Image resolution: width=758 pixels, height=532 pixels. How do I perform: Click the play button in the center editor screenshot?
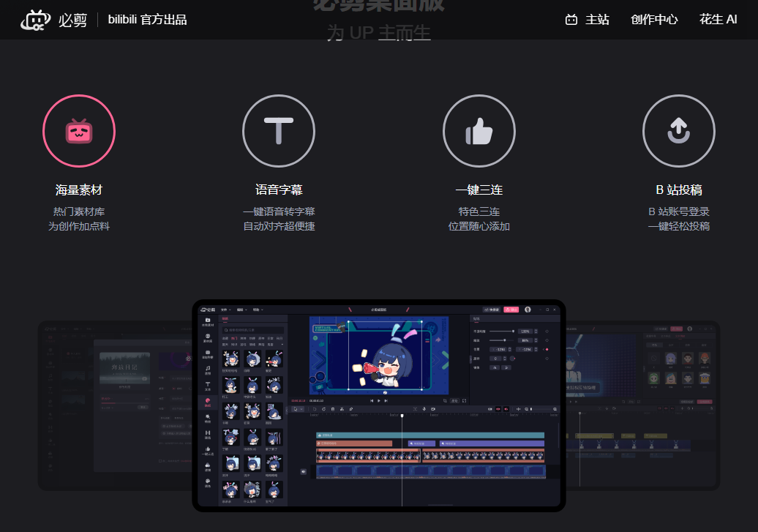coord(378,400)
